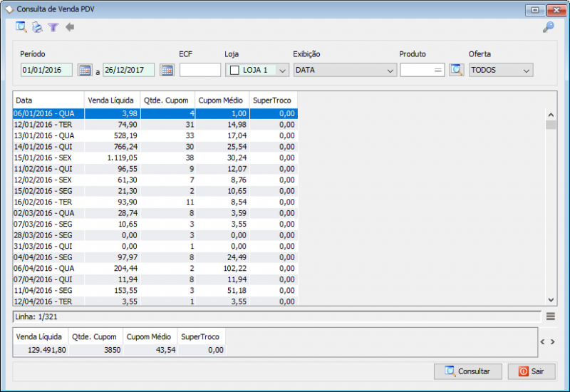Select row 15/01/2016 - SEX
570x392 pixels.
155,158
